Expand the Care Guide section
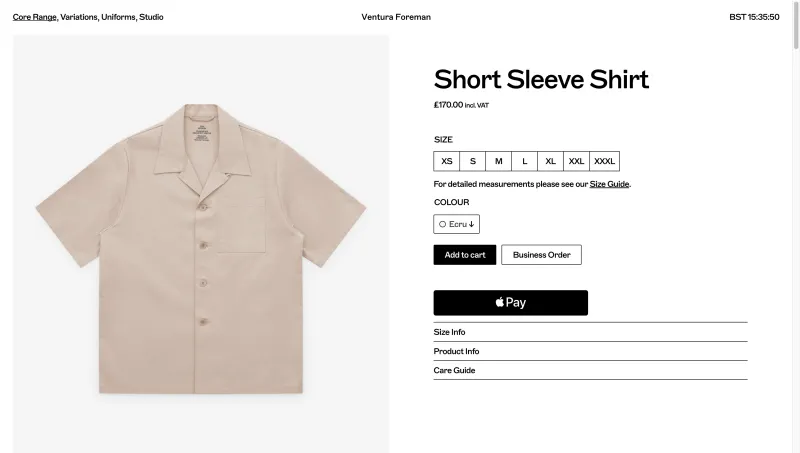Image resolution: width=800 pixels, height=453 pixels. (590, 370)
